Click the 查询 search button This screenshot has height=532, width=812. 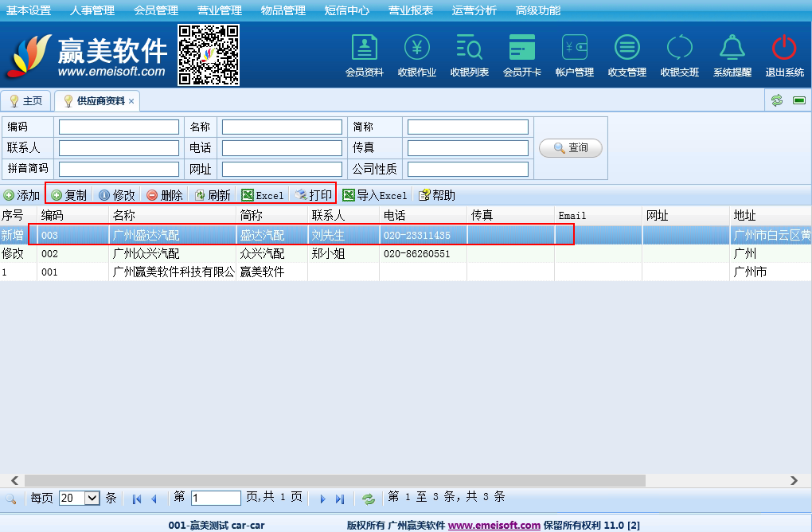tap(570, 148)
